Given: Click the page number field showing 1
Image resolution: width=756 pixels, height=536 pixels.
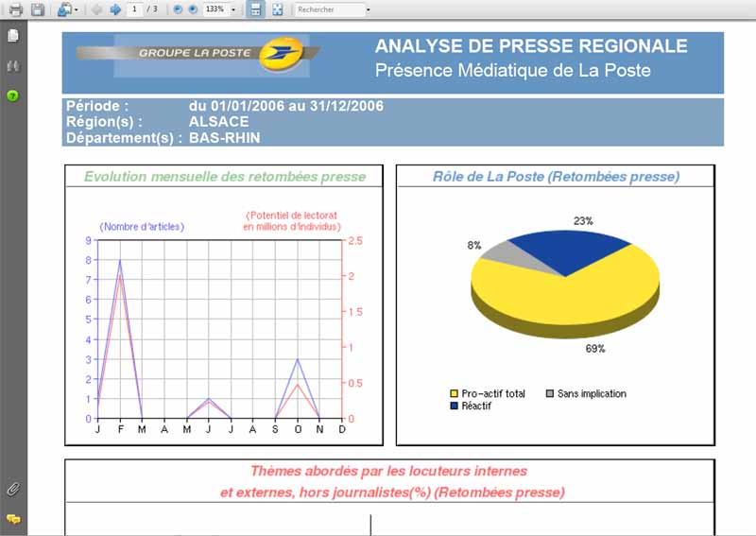Looking at the screenshot, I should (x=134, y=9).
